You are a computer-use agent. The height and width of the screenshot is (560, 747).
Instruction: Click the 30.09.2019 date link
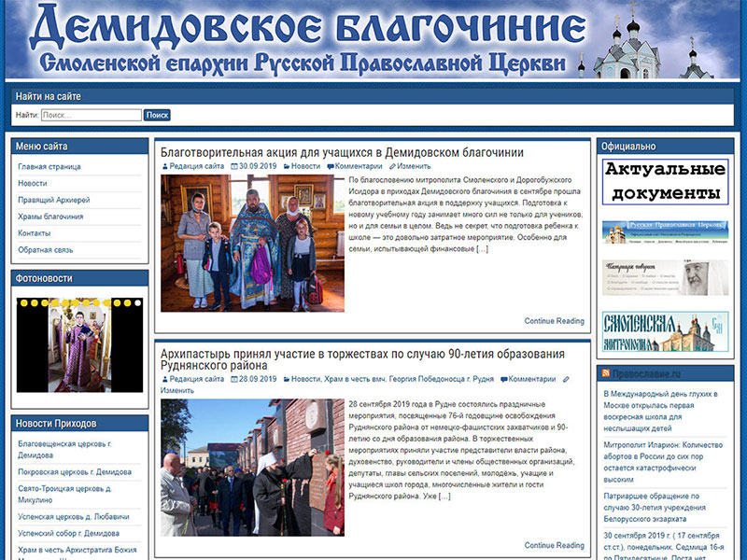[258, 167]
